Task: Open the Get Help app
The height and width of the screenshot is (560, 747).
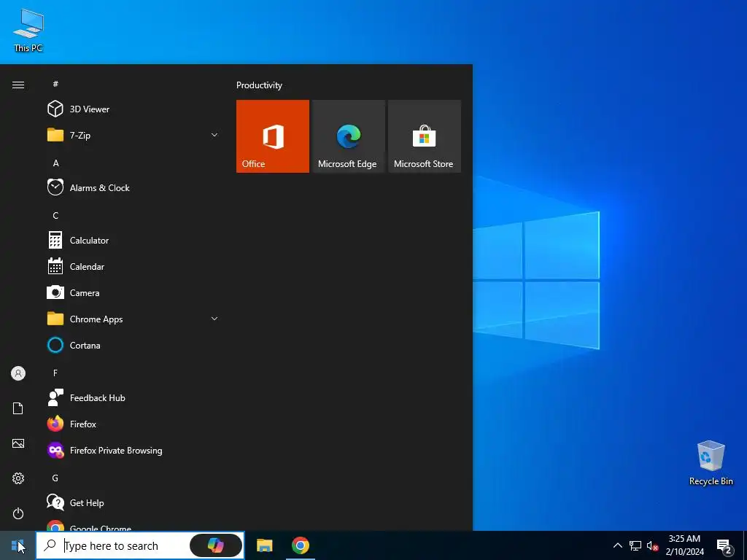Action: click(133, 503)
